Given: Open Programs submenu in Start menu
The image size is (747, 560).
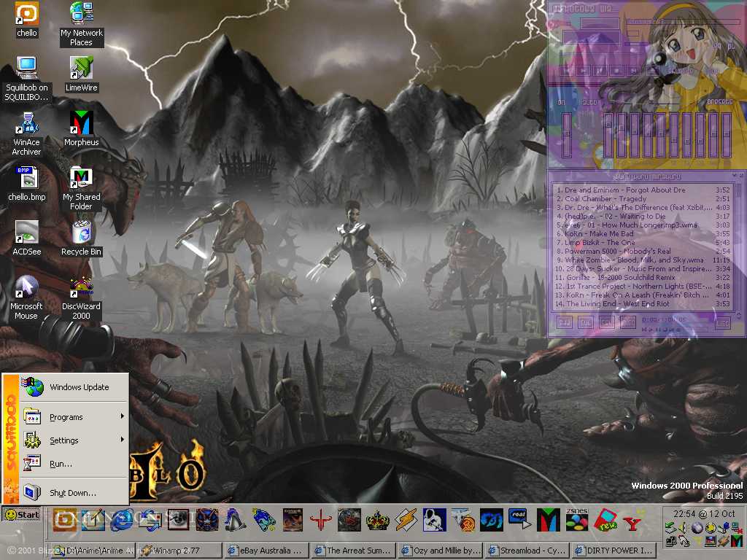Looking at the screenshot, I should (x=74, y=417).
